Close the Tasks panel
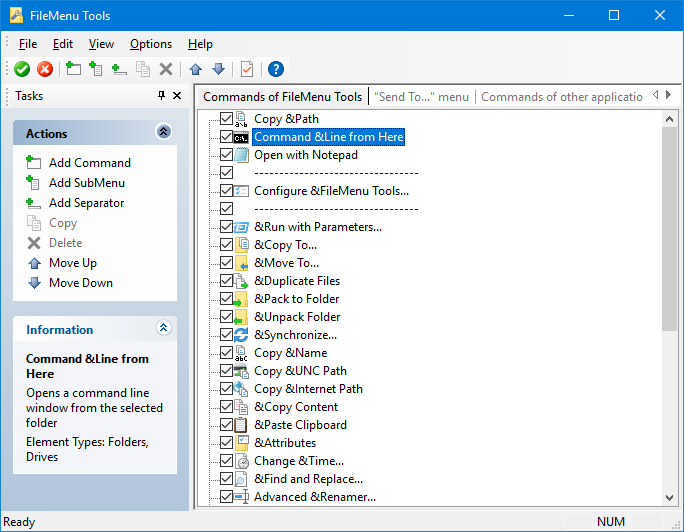This screenshot has height=532, width=684. [177, 95]
